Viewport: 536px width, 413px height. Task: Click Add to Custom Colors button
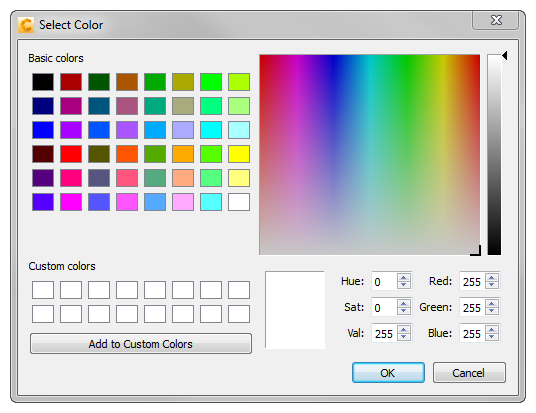pyautogui.click(x=141, y=344)
